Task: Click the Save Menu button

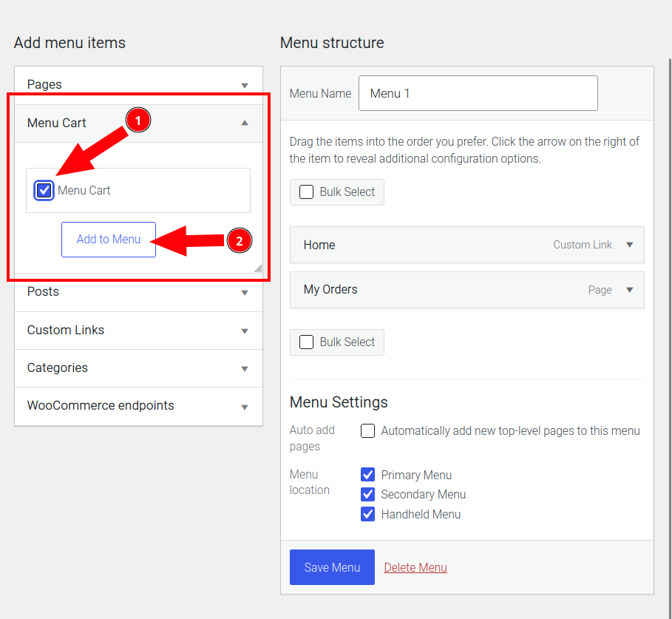Action: click(x=332, y=567)
